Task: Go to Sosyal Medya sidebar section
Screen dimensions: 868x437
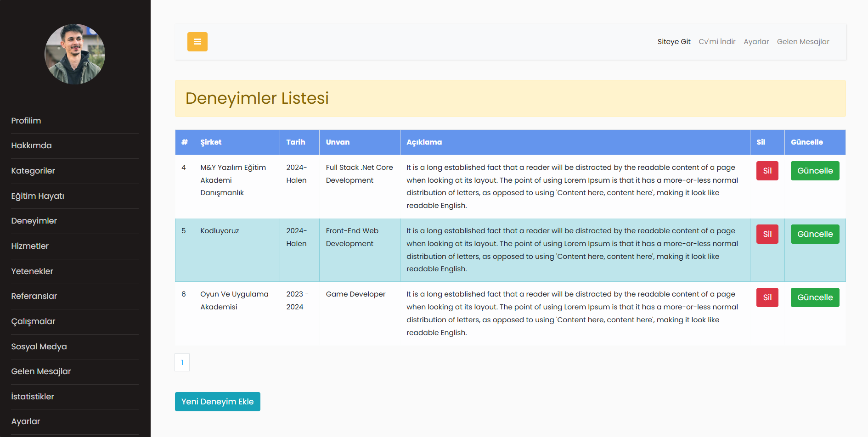Action: [x=39, y=347]
